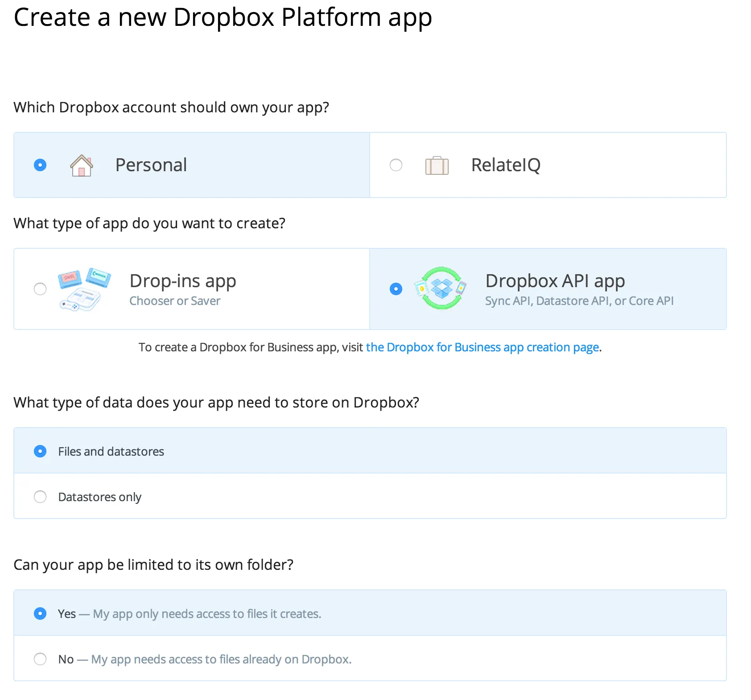Enable Yes for folder-limited access

click(40, 614)
